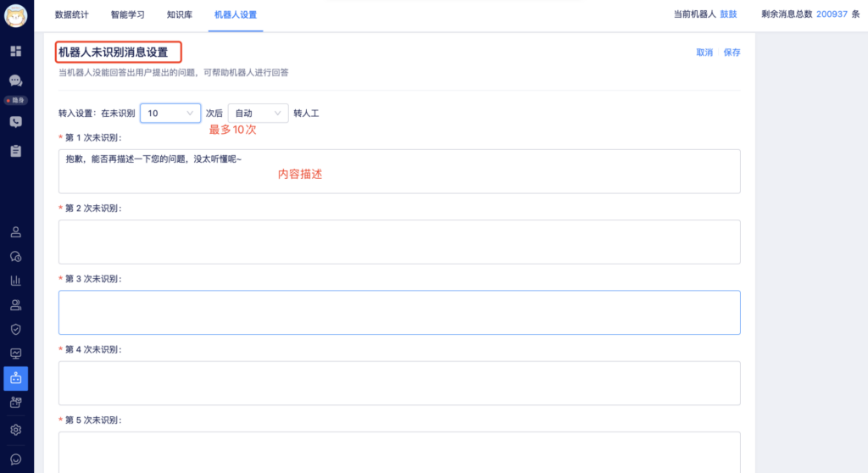
Task: Open the history clock icon in sidebar
Action: pyautogui.click(x=15, y=257)
